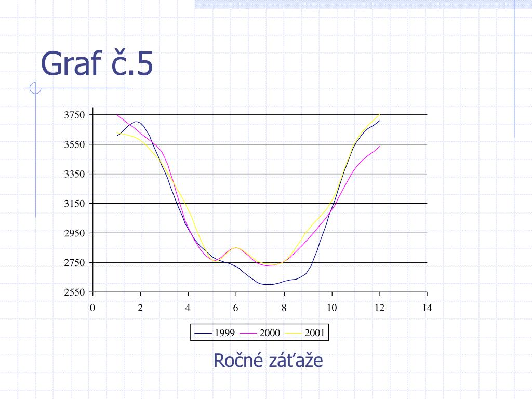This screenshot has width=532, height=399.
Task: Click the caption 'Ročné záťaže'
Action: pos(268,360)
